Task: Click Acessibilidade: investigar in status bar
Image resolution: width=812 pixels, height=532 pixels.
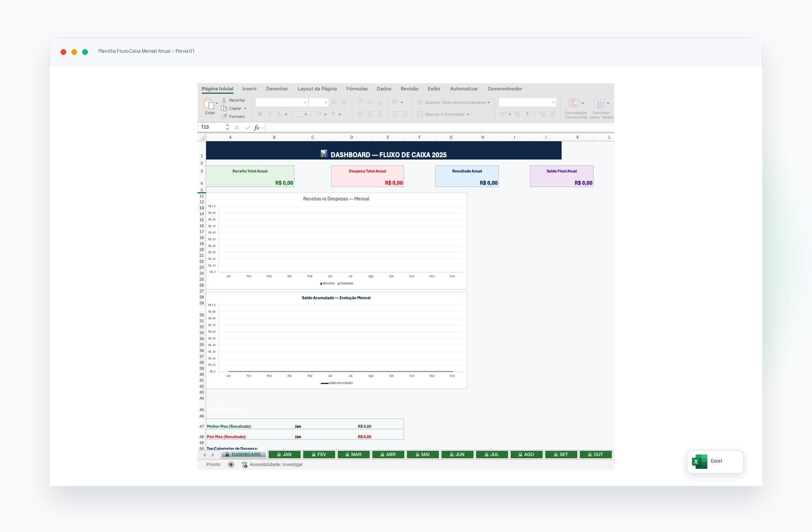Action: coord(276,464)
